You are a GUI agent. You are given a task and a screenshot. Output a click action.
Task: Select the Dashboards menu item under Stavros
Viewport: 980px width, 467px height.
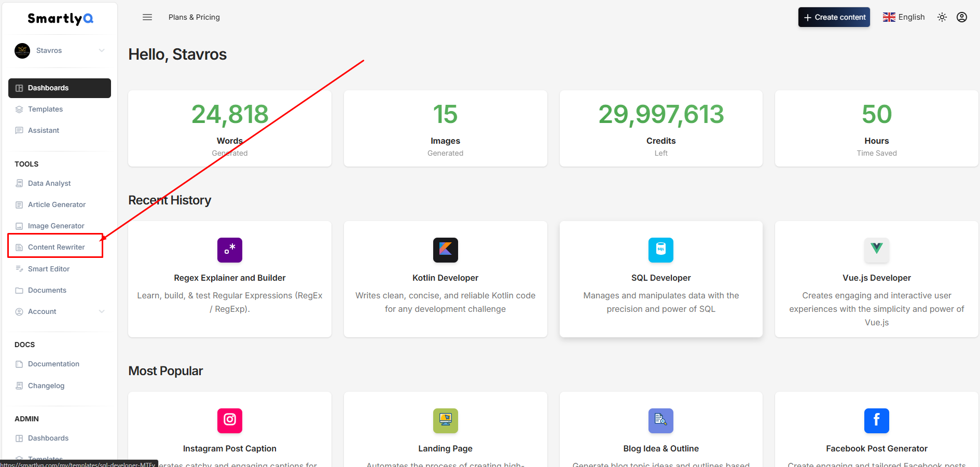(60, 88)
